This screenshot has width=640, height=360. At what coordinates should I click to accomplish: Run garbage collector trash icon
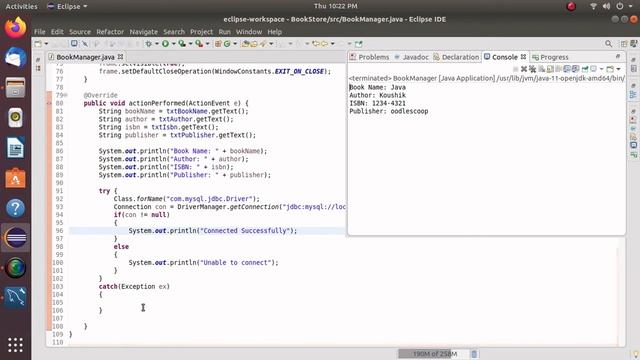474,354
